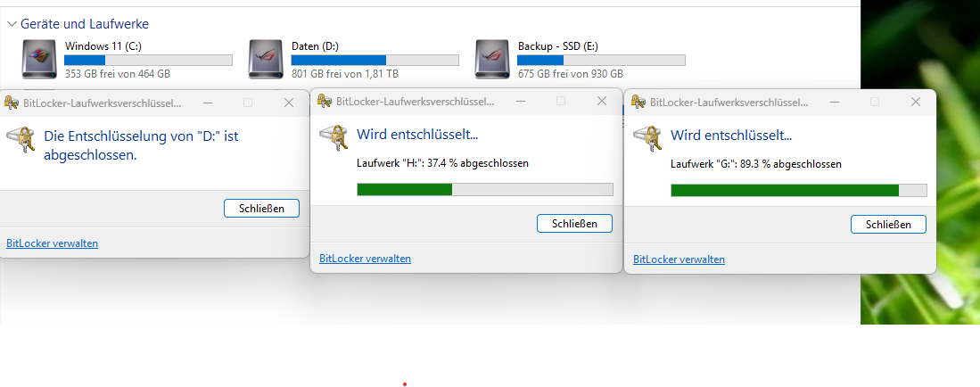Click the G: drive decryption progress bar
Viewport: 980px width, 387px height.
(799, 190)
